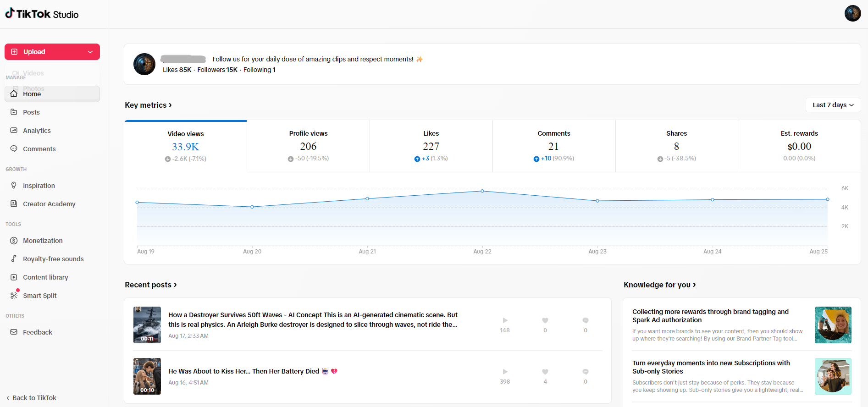Select the Likes metric tab
The width and height of the screenshot is (868, 407).
[431, 146]
